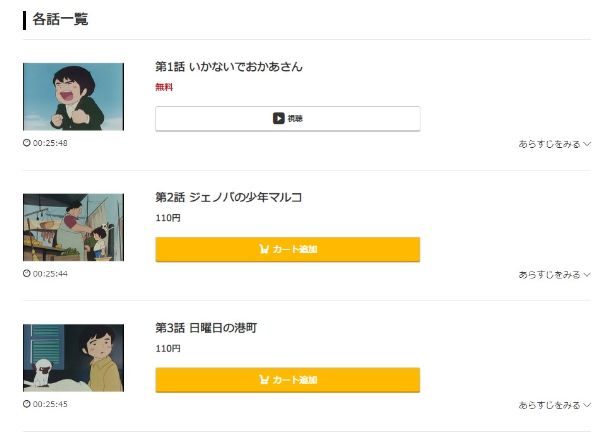The width and height of the screenshot is (600, 438).
Task: Show synopsis for episode 3
Action: [554, 405]
